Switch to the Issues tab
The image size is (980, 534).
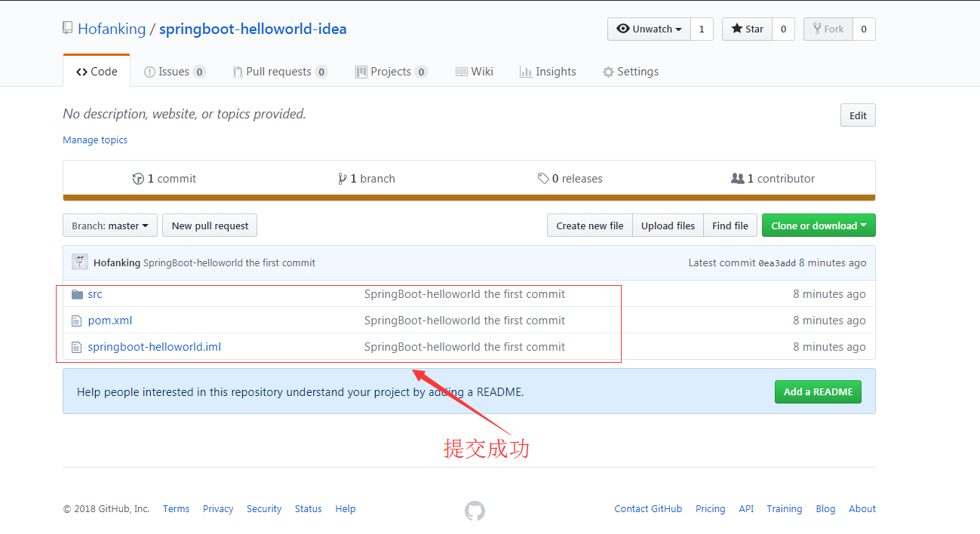(174, 72)
